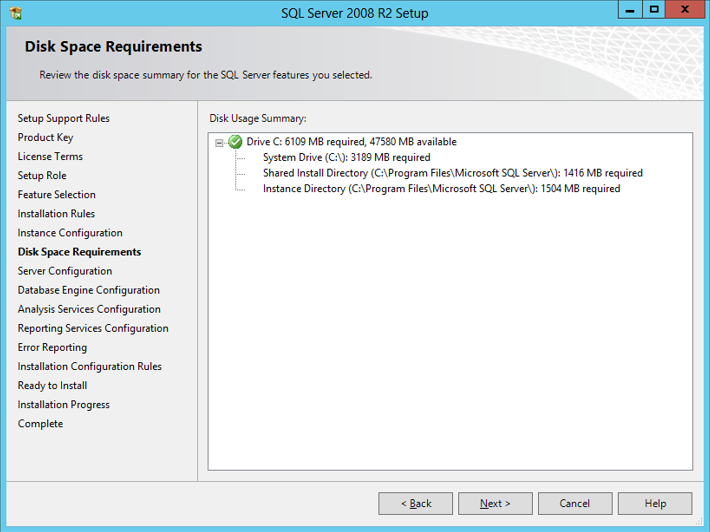
Task: Go to Feature Selection step
Action: click(57, 195)
